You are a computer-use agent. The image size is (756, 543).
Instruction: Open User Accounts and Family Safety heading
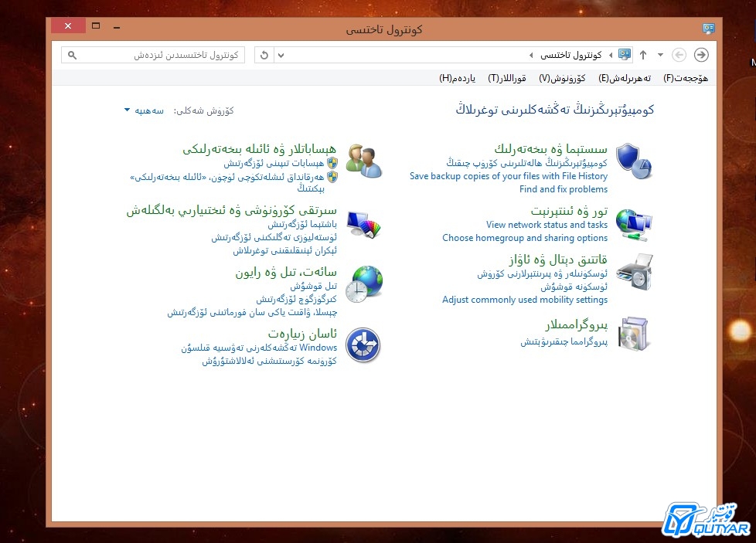[260, 149]
